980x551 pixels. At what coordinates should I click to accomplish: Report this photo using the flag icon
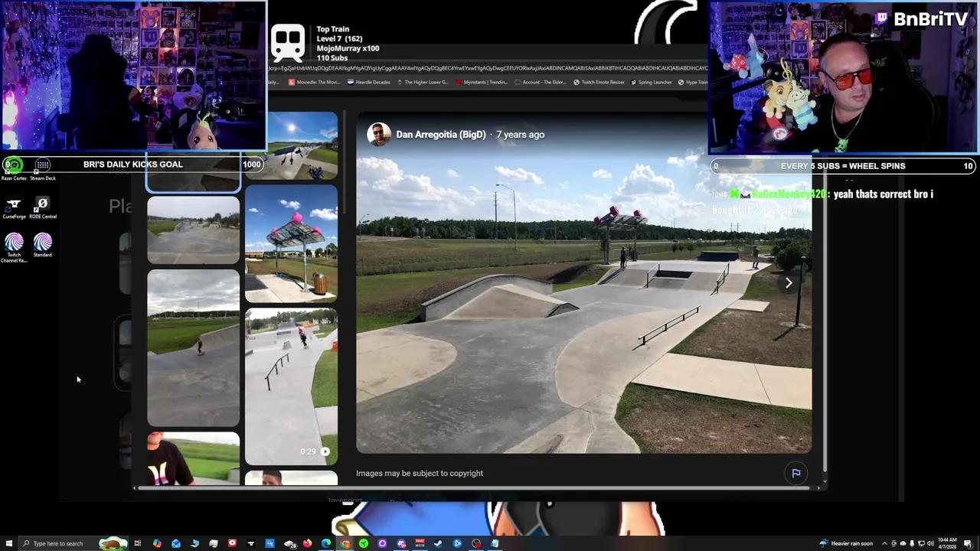796,473
